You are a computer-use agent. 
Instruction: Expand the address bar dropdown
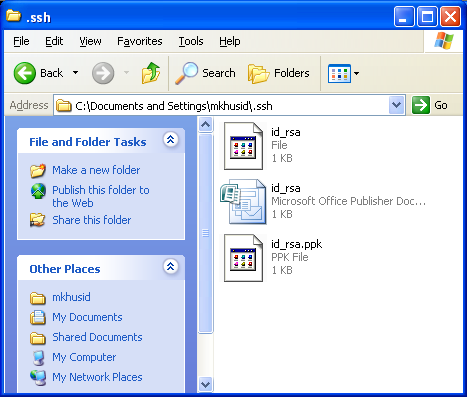coord(396,105)
